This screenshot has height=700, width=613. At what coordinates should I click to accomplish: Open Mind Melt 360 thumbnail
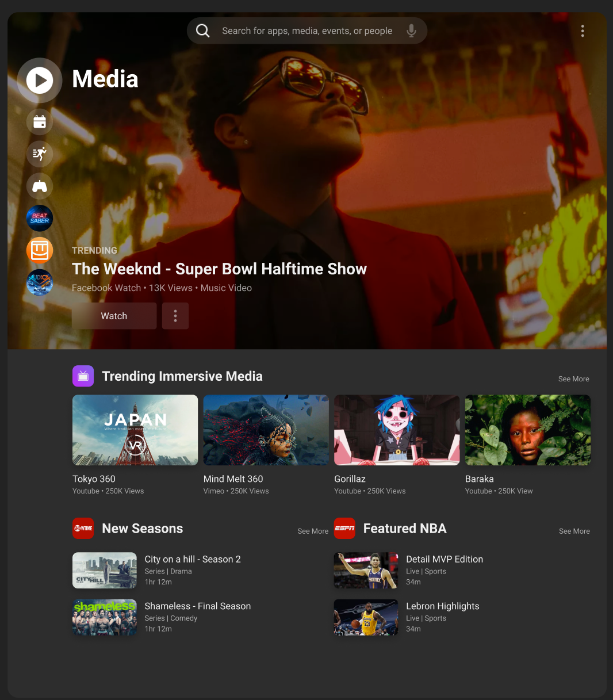pos(266,430)
